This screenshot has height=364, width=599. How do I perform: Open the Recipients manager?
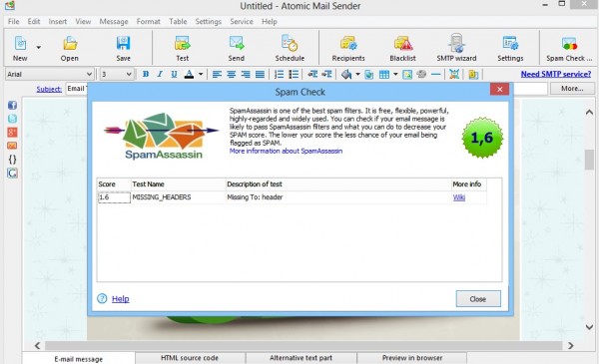pos(348,49)
